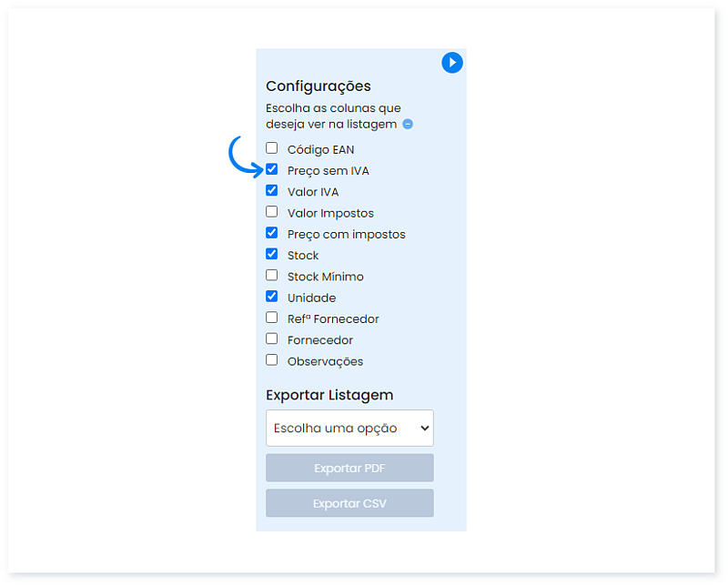The image size is (728, 586).
Task: Enable the Observações column
Action: click(x=271, y=359)
